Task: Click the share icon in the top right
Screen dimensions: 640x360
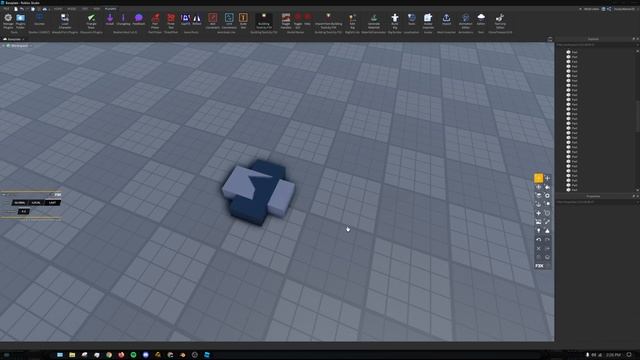Action: pyautogui.click(x=609, y=9)
